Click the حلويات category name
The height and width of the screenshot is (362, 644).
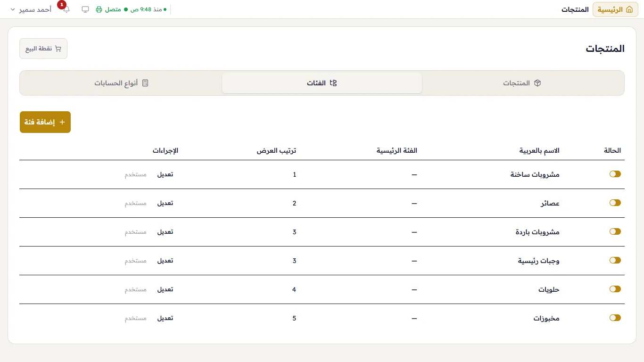549,289
